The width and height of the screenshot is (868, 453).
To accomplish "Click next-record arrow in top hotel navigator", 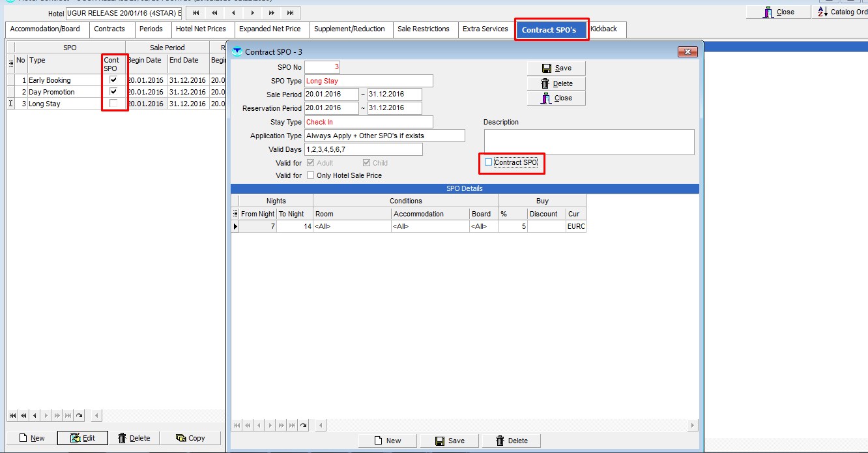I will pos(253,13).
